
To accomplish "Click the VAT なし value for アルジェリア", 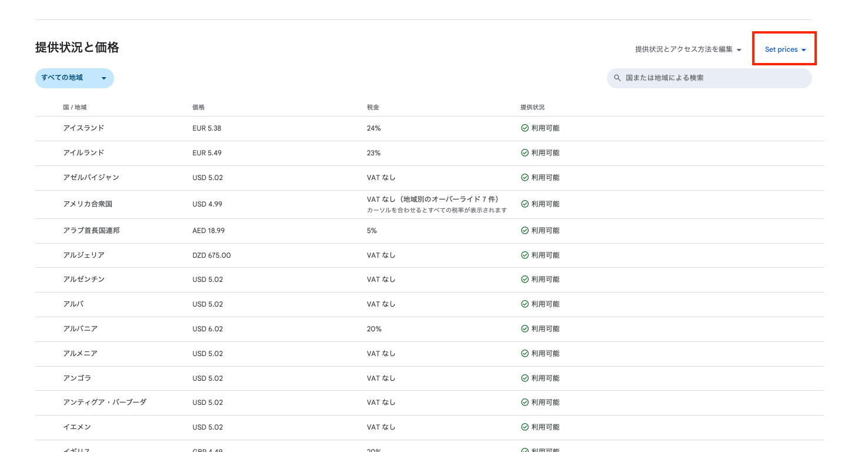I will [x=381, y=255].
